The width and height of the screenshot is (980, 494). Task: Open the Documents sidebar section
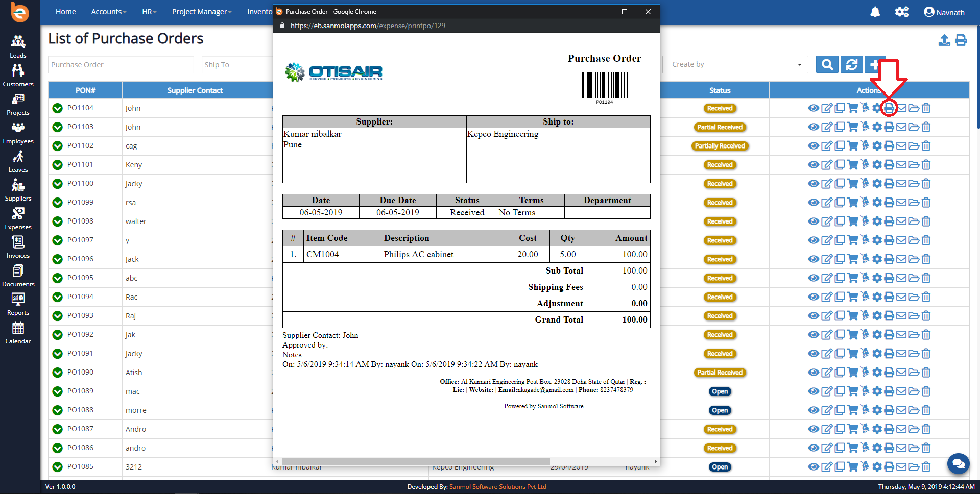(x=18, y=276)
